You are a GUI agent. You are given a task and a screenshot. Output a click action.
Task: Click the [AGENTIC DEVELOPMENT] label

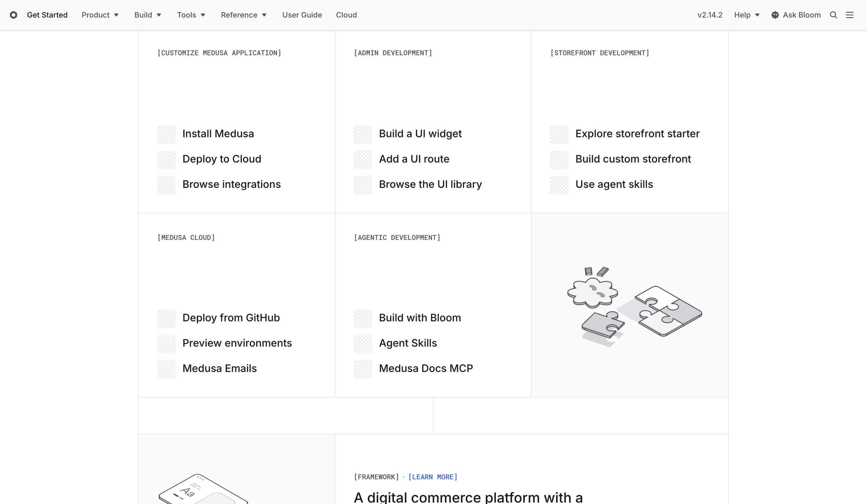point(397,238)
